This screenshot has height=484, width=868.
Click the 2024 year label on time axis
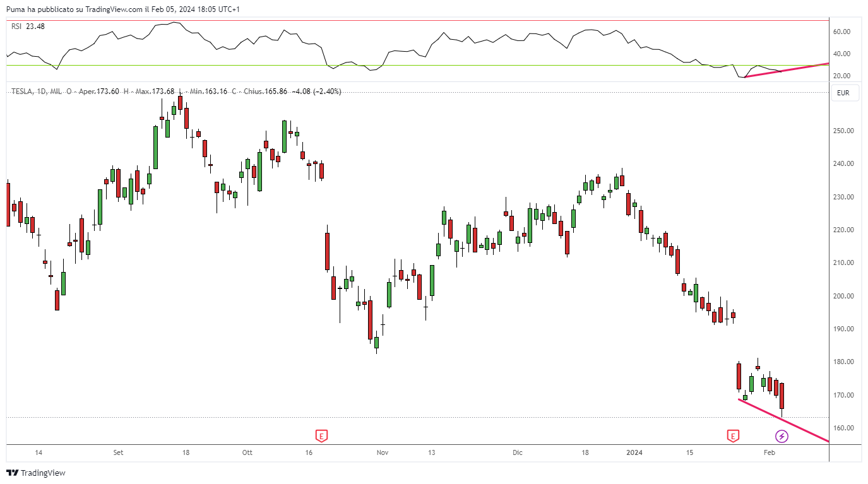pos(634,452)
